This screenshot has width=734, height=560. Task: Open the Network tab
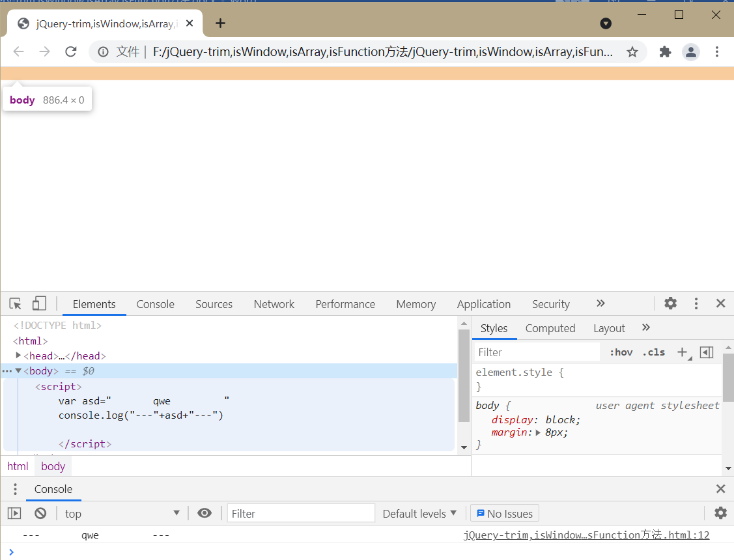pyautogui.click(x=274, y=304)
